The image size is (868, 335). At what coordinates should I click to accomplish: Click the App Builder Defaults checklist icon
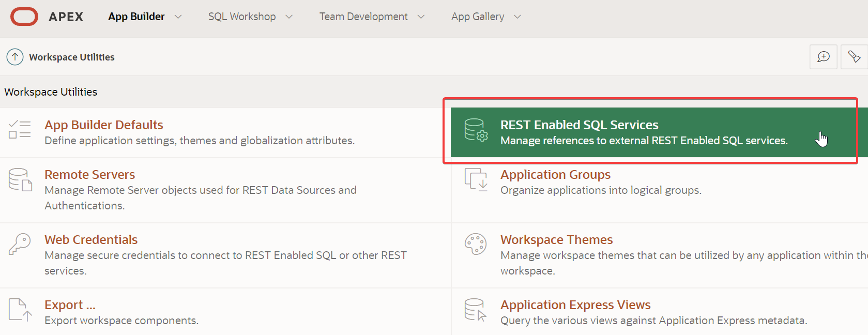20,129
